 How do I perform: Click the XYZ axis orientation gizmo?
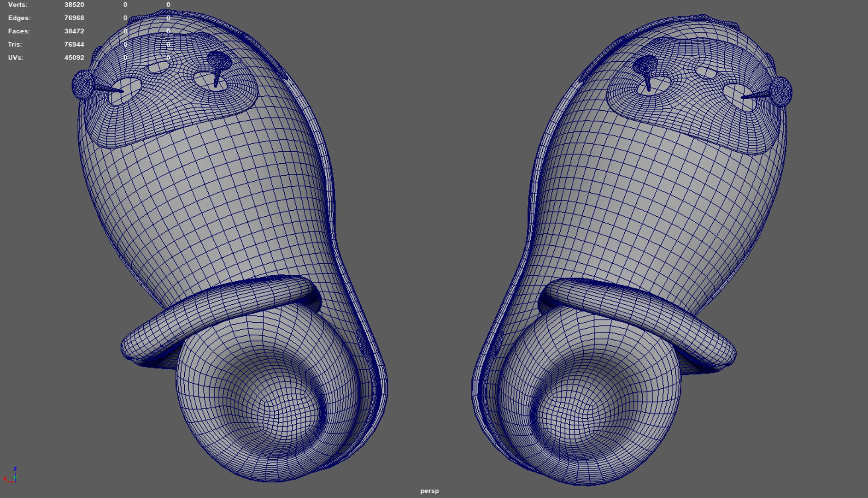click(10, 475)
